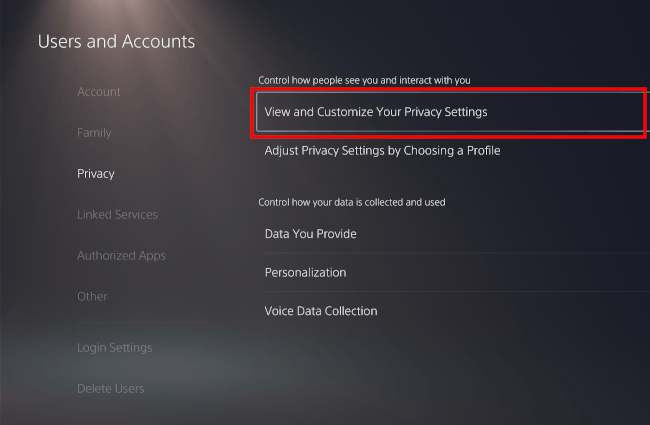Open Login Settings
The width and height of the screenshot is (650, 425).
(x=114, y=348)
